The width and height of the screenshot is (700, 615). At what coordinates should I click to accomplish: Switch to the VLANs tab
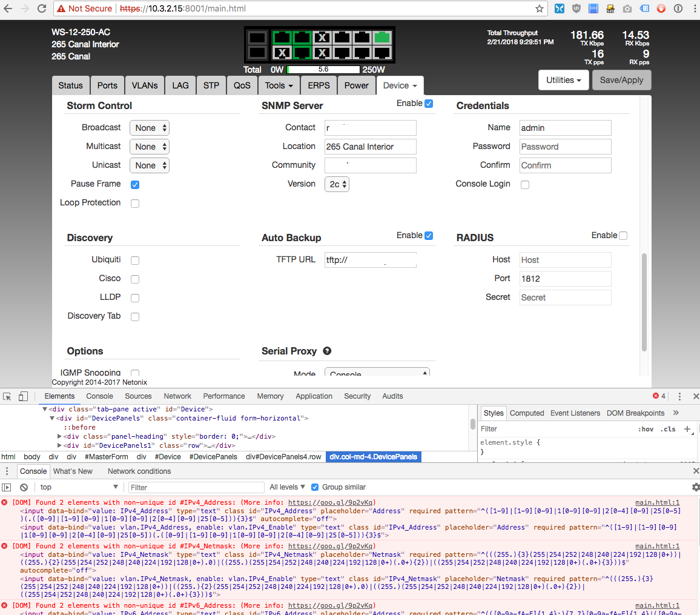[145, 85]
